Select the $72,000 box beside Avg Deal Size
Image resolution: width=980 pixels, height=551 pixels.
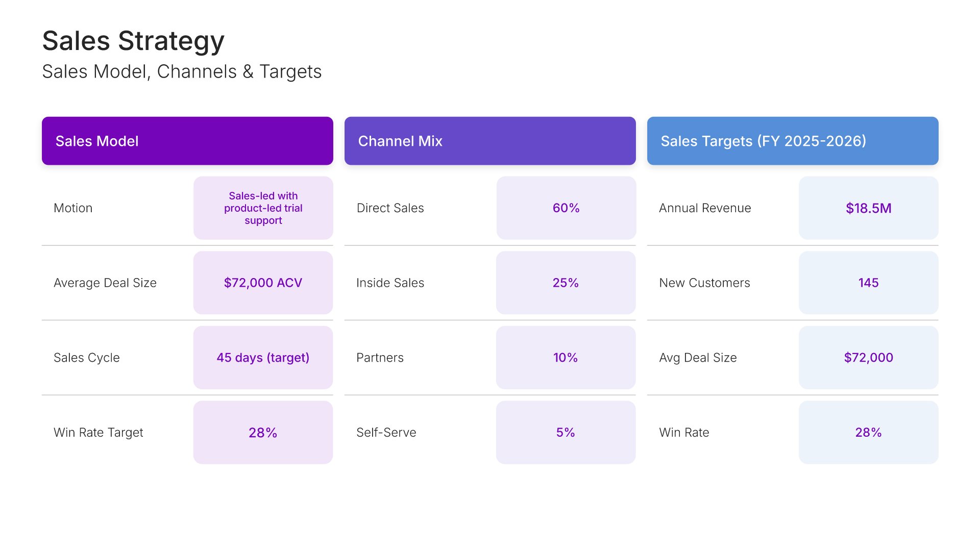pyautogui.click(x=869, y=358)
